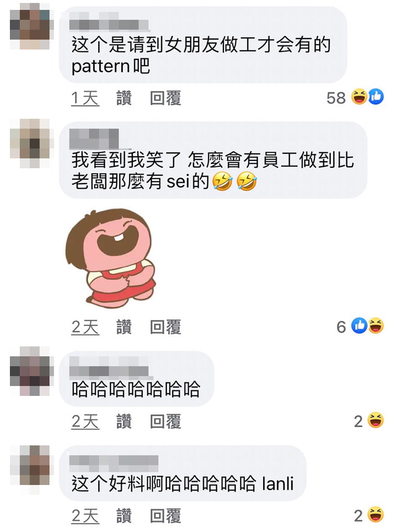Click 回覆 under the 哈哈哈哈哈哈哈 comment
Screen dimensions: 396x532
click(165, 421)
